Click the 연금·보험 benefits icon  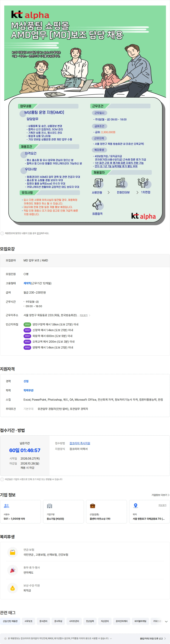(x=12, y=552)
